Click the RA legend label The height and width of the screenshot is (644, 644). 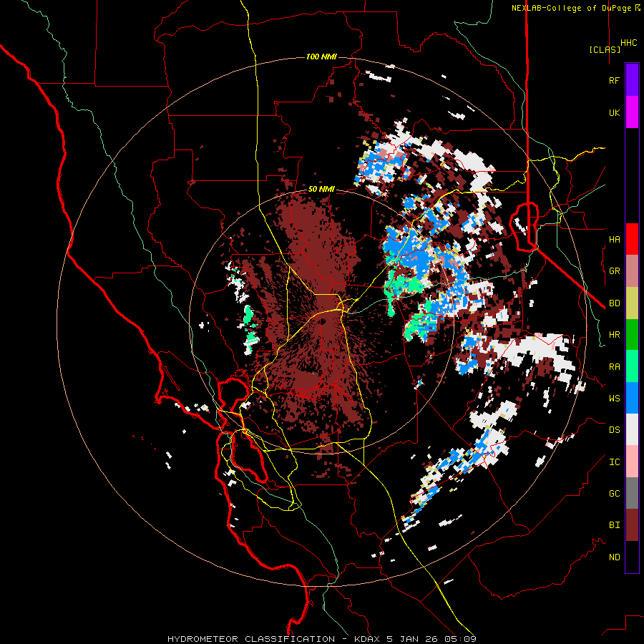(x=614, y=367)
